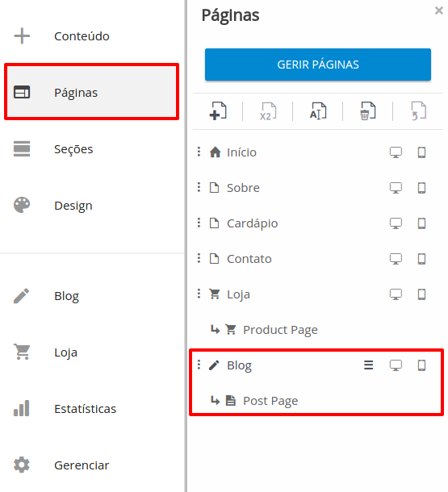Image resolution: width=448 pixels, height=492 pixels.
Task: Select Product Page sub-page under Loja
Action: [x=280, y=330]
